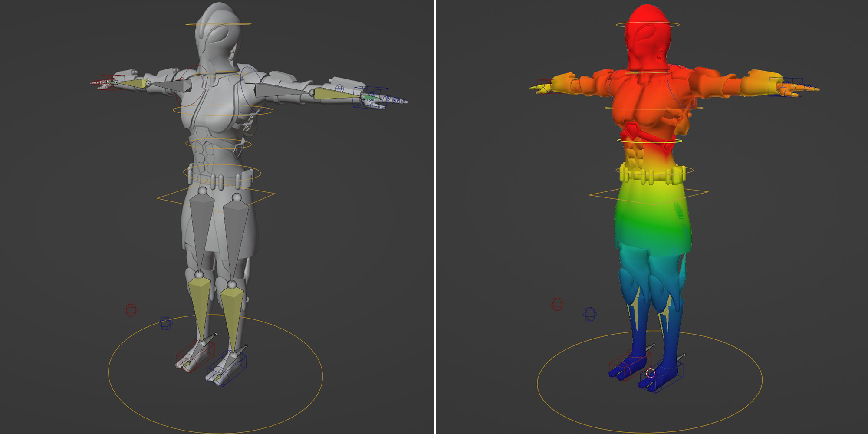Viewport: 868px width, 434px height.
Task: Select belt-level hips ring in left viewport
Action: pyautogui.click(x=222, y=173)
